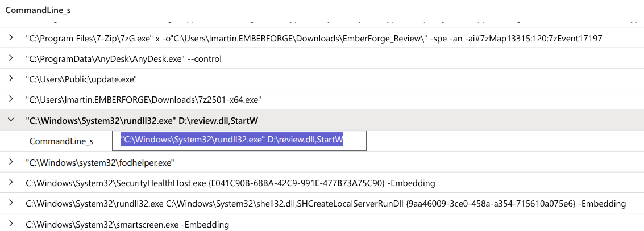Select the smartscreen.exe -Embedding command text
The height and width of the screenshot is (231, 644).
pos(127,225)
